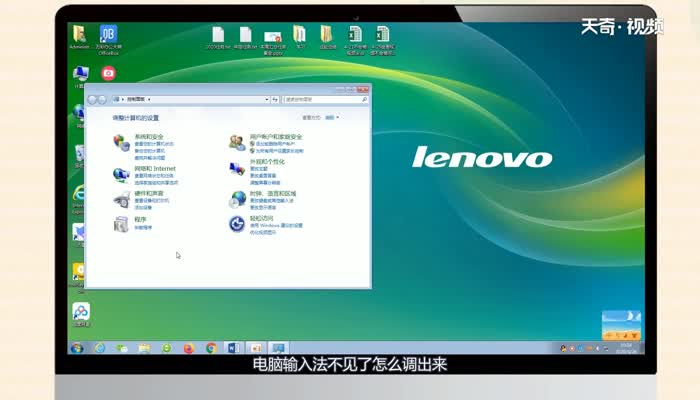Select the Baidu Netdisk cloud desktop icon
700x400 pixels.
(x=81, y=314)
